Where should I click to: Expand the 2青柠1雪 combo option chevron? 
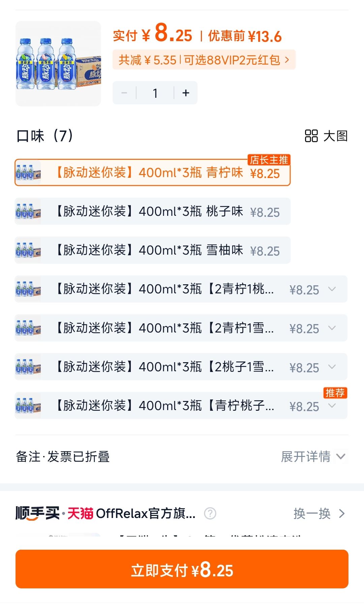332,328
